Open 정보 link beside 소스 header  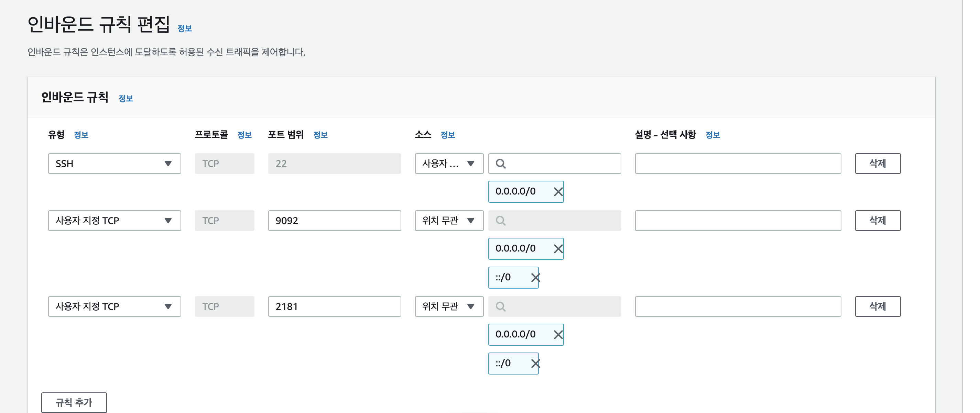click(x=447, y=135)
